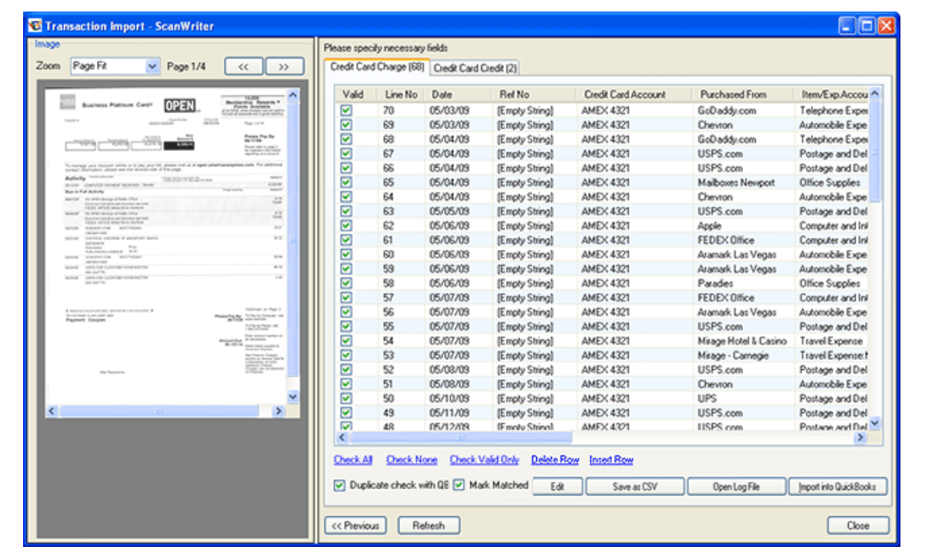Image resolution: width=932 pixels, height=560 pixels.
Task: Click Import into QuickBooks button
Action: coord(838,487)
